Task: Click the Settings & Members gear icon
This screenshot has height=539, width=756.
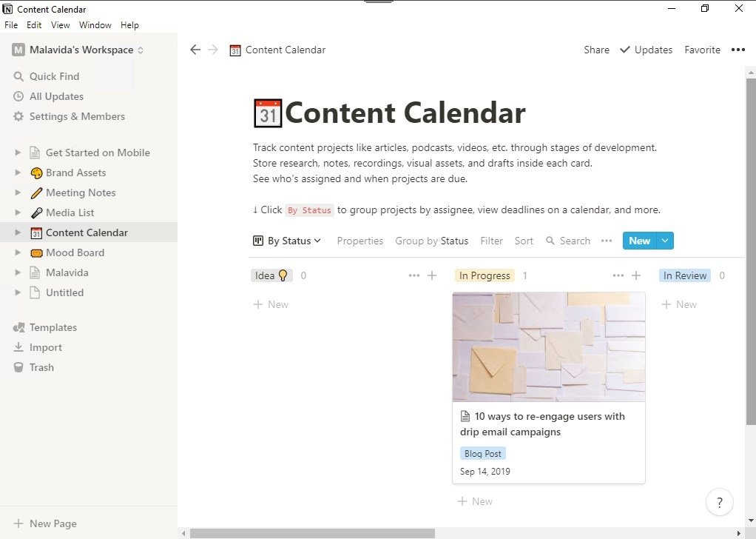Action: click(x=18, y=116)
